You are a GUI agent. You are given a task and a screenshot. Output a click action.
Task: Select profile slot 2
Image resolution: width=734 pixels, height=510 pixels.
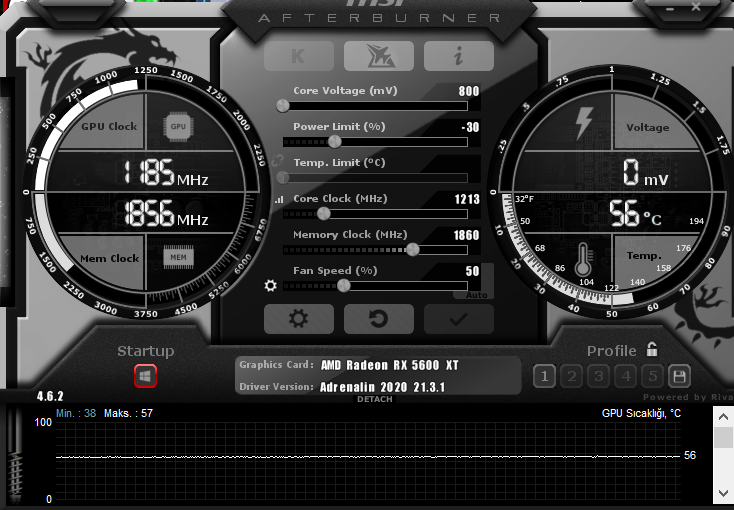pos(572,376)
